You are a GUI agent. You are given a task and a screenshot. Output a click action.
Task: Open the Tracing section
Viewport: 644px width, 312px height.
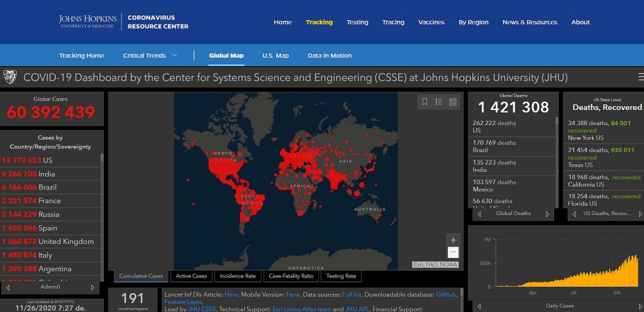coord(393,22)
